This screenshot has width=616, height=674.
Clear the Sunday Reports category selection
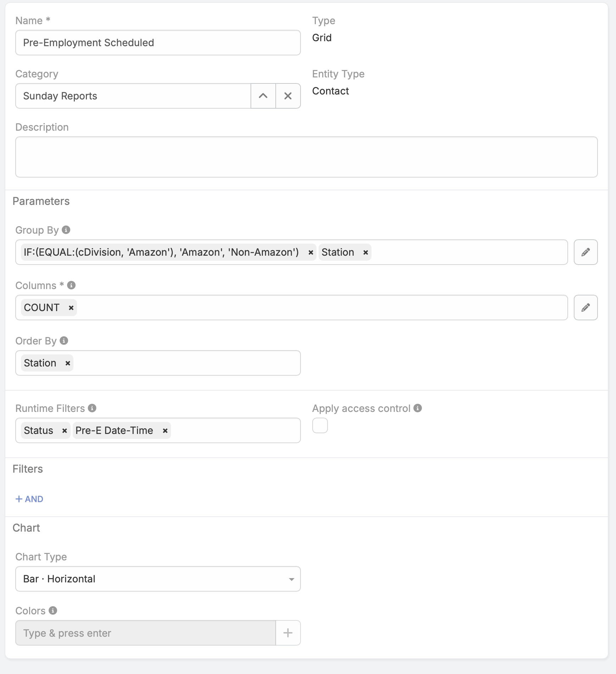coord(288,96)
